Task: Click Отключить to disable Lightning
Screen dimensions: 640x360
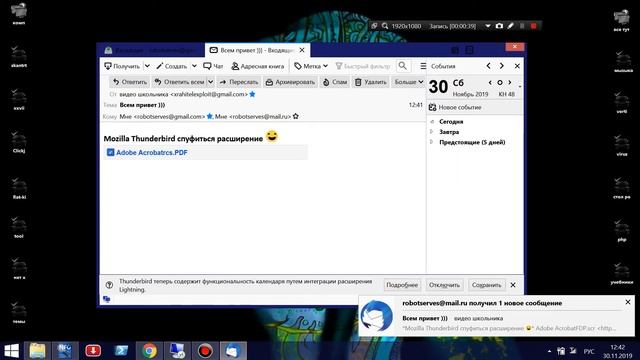Action: tap(444, 285)
